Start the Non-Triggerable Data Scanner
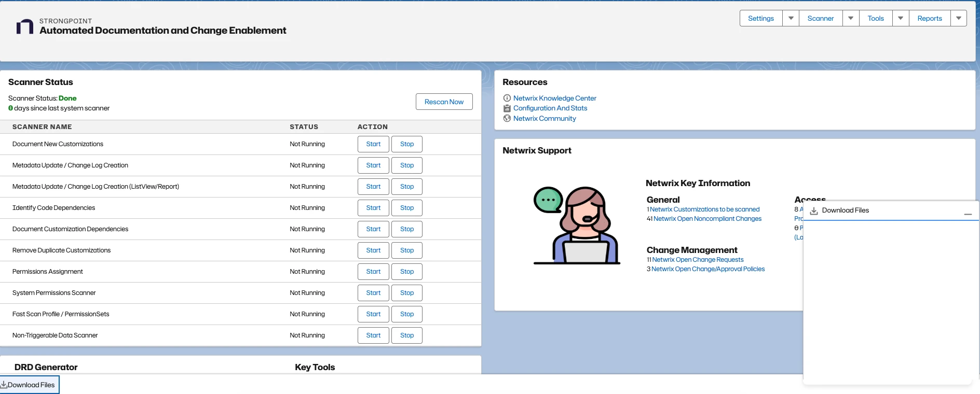This screenshot has width=980, height=394. [373, 335]
